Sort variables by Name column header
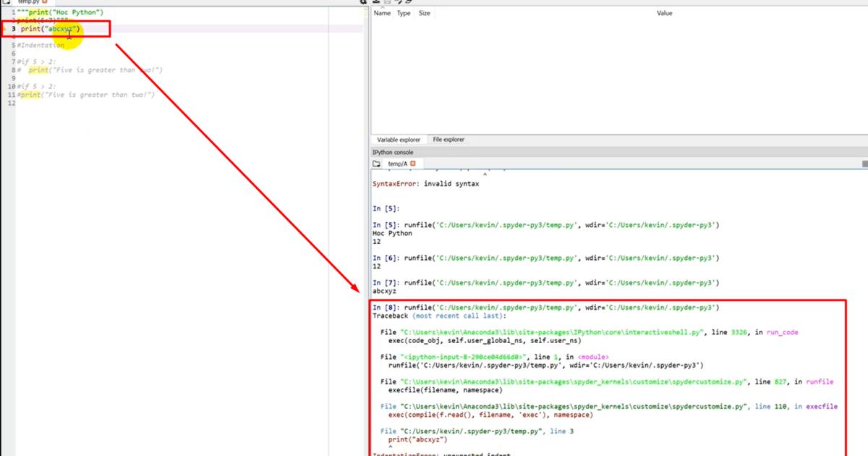Image resolution: width=868 pixels, height=456 pixels. [x=382, y=13]
